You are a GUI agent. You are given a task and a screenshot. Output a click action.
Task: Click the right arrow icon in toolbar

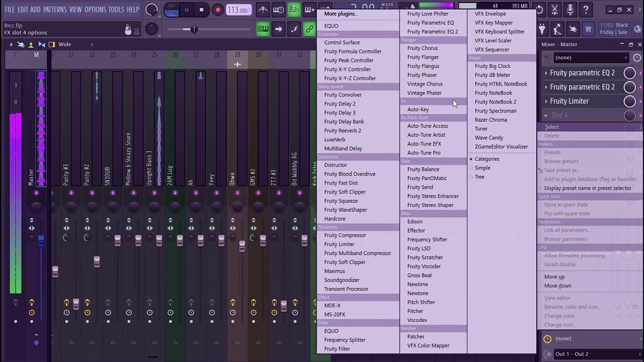click(x=278, y=29)
